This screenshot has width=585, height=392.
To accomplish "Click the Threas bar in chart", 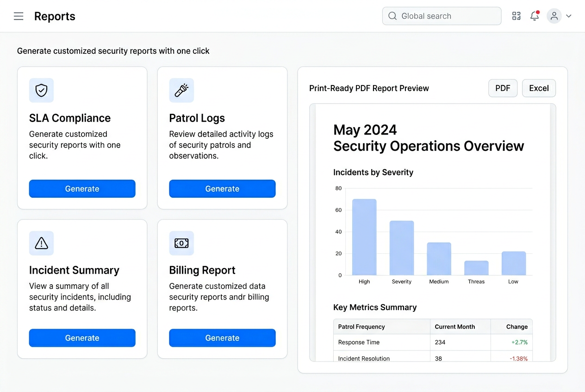I will tap(476, 268).
